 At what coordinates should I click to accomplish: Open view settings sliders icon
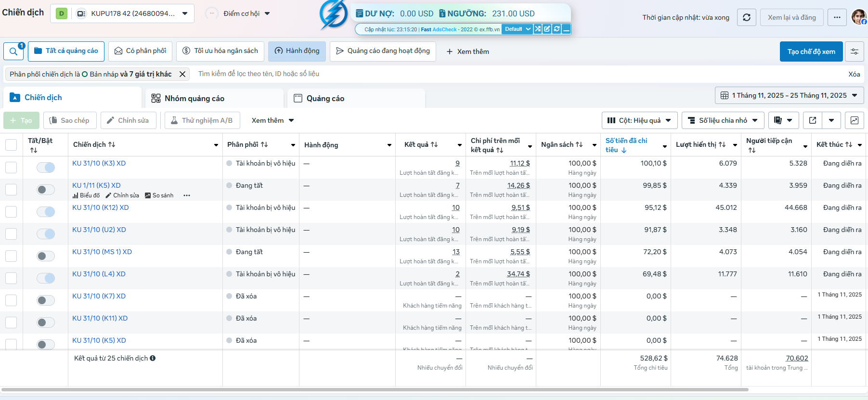(855, 52)
